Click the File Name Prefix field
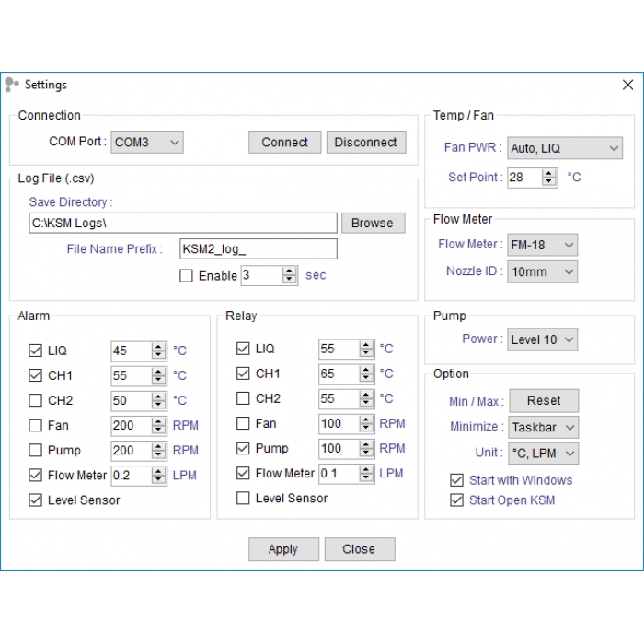 pyautogui.click(x=258, y=248)
